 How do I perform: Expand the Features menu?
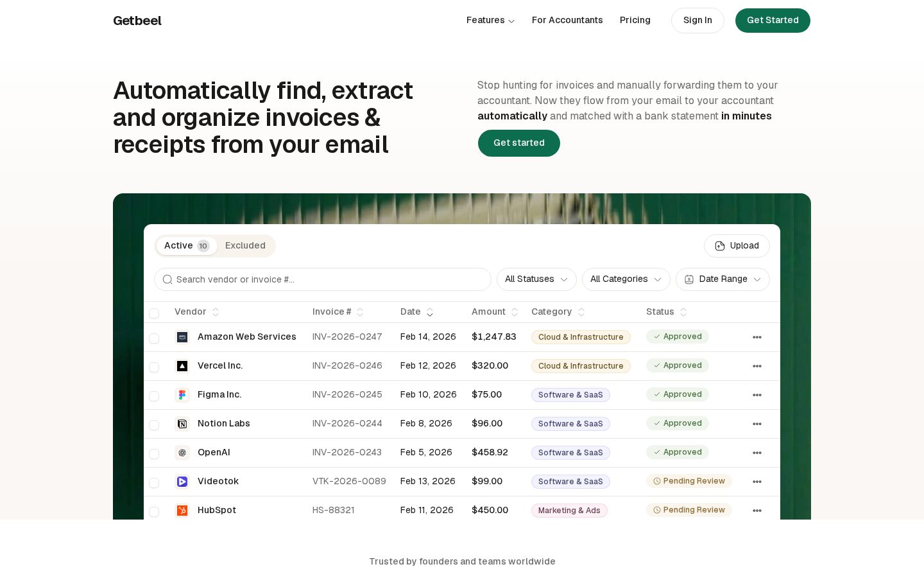point(490,21)
